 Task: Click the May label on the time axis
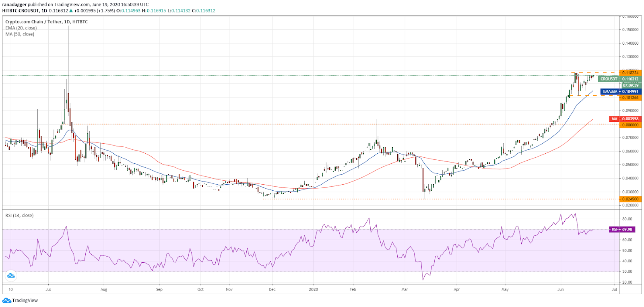tap(505, 290)
